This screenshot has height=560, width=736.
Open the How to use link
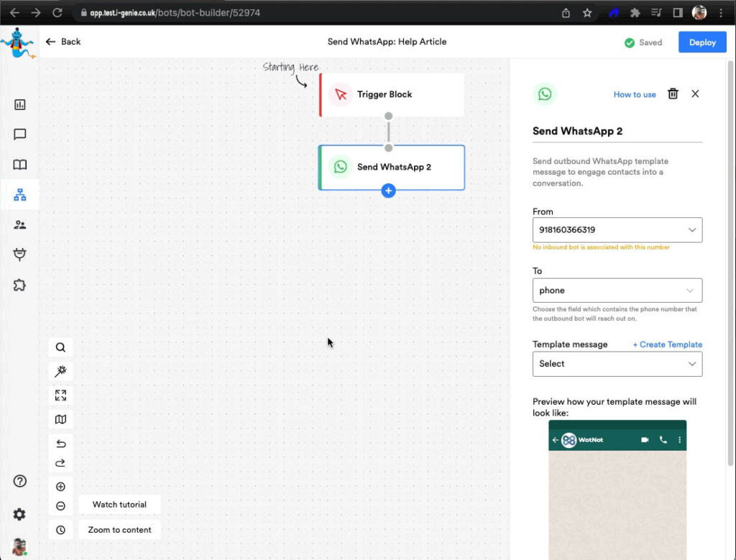point(634,94)
